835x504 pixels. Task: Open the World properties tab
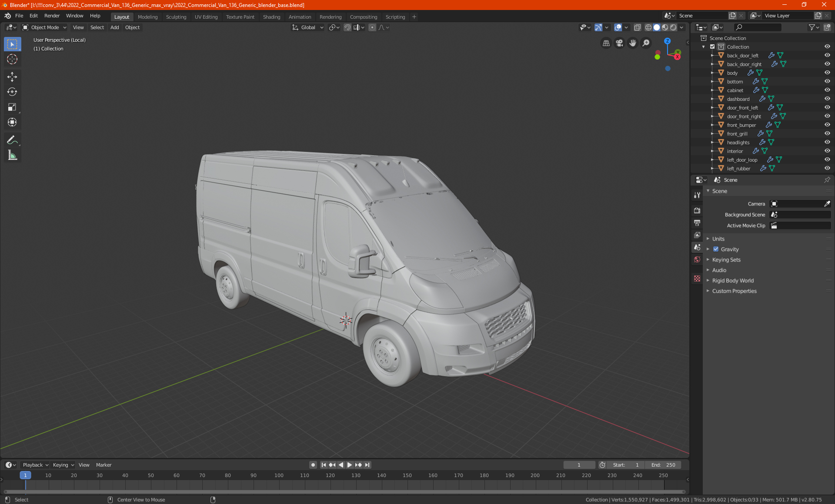click(697, 259)
